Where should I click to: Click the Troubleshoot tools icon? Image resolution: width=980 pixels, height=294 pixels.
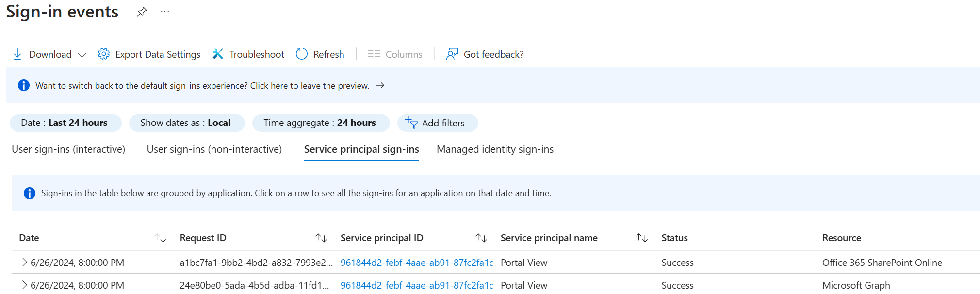(218, 54)
